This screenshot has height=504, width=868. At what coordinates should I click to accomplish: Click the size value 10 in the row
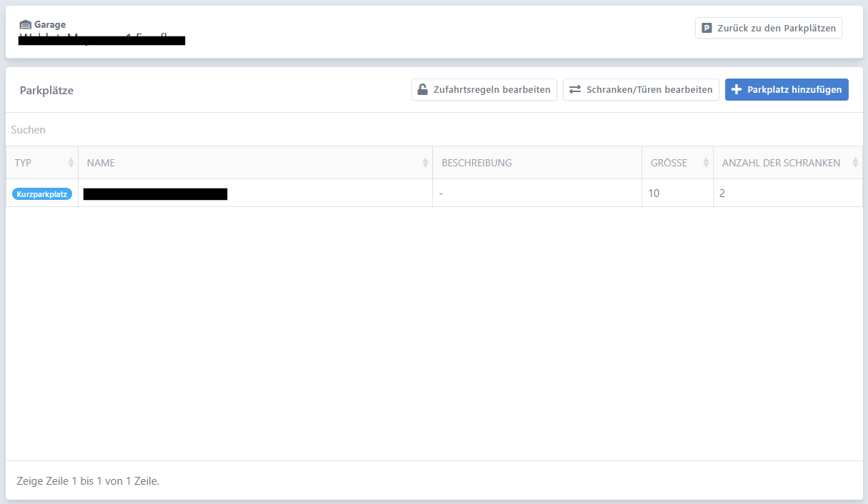(x=654, y=193)
